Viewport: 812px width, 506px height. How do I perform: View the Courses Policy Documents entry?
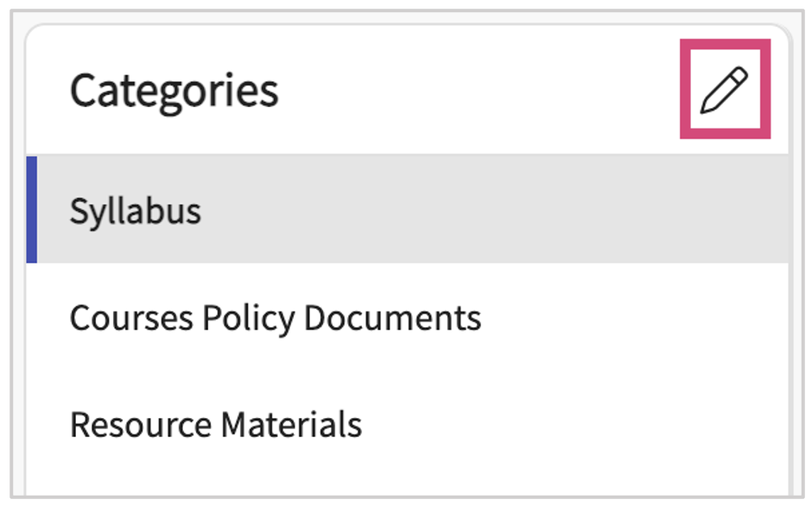pyautogui.click(x=275, y=319)
